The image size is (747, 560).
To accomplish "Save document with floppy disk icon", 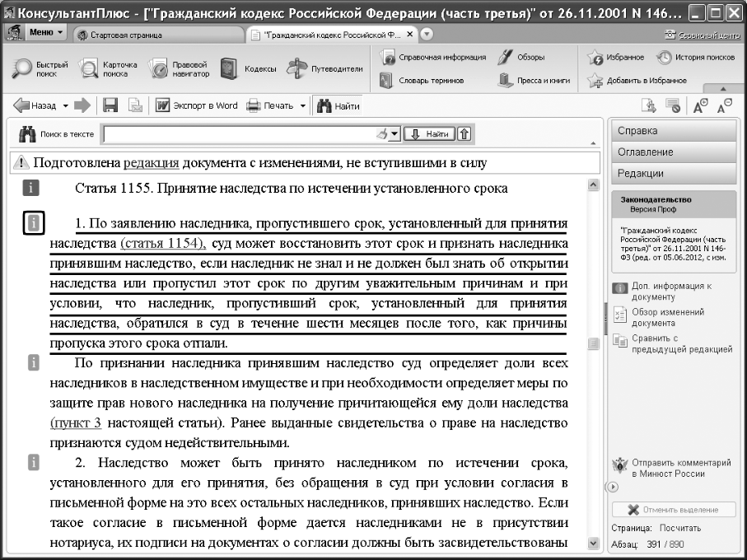I will [x=110, y=105].
